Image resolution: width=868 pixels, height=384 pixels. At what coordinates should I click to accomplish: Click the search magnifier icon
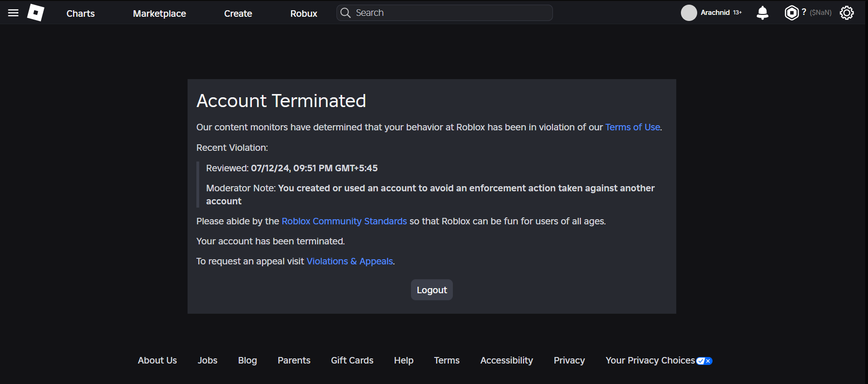coord(345,13)
